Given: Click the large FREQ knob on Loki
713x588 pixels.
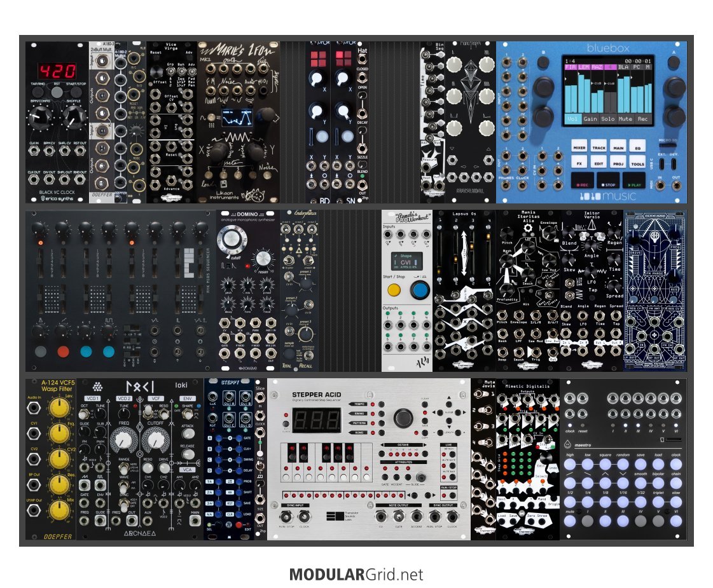Looking at the screenshot, I should tap(124, 441).
